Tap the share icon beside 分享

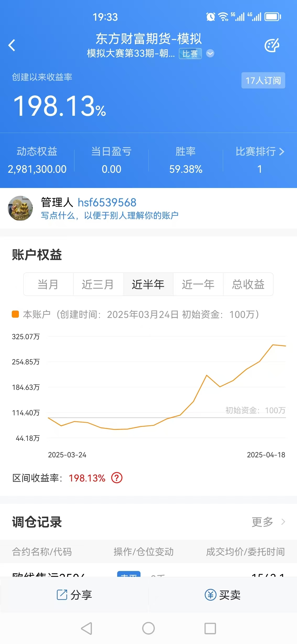pos(62,595)
